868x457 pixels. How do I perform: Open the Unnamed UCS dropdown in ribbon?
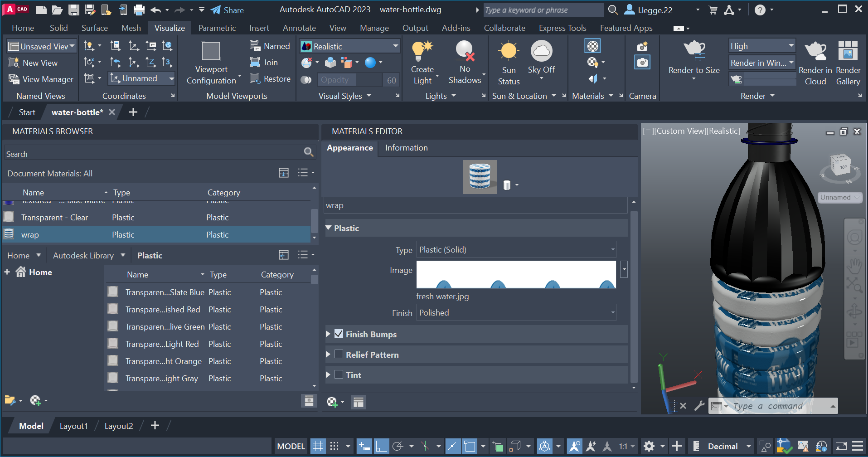141,78
